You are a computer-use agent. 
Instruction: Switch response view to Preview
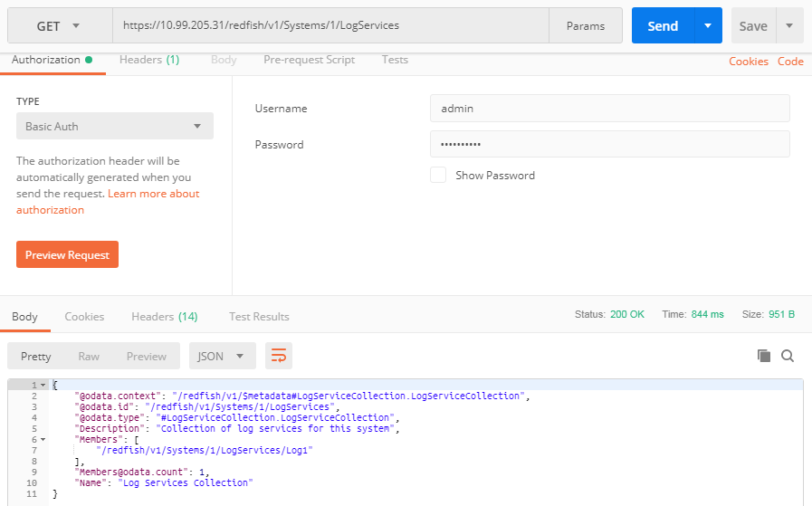[x=147, y=357]
